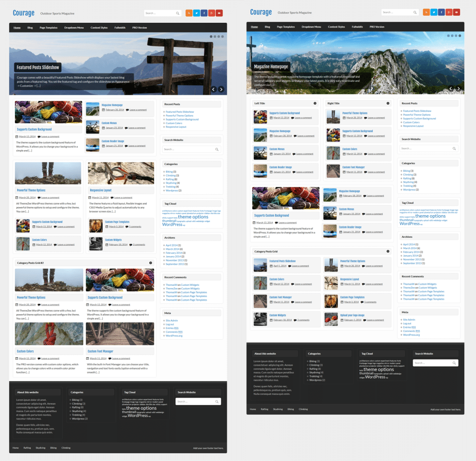Click the Upload your logo image post link
Screen dimensions: 476x461
[x=352, y=315]
